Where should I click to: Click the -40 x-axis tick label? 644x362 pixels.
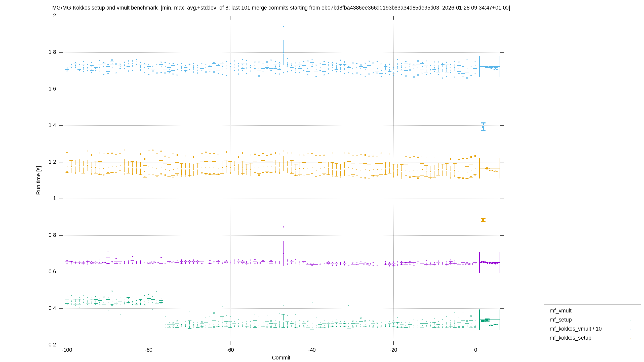(x=312, y=350)
